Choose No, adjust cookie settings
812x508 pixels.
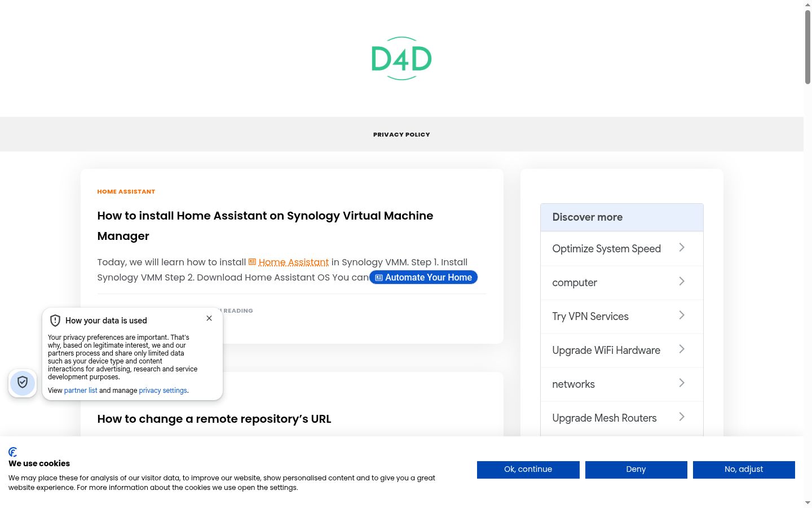pos(744,470)
